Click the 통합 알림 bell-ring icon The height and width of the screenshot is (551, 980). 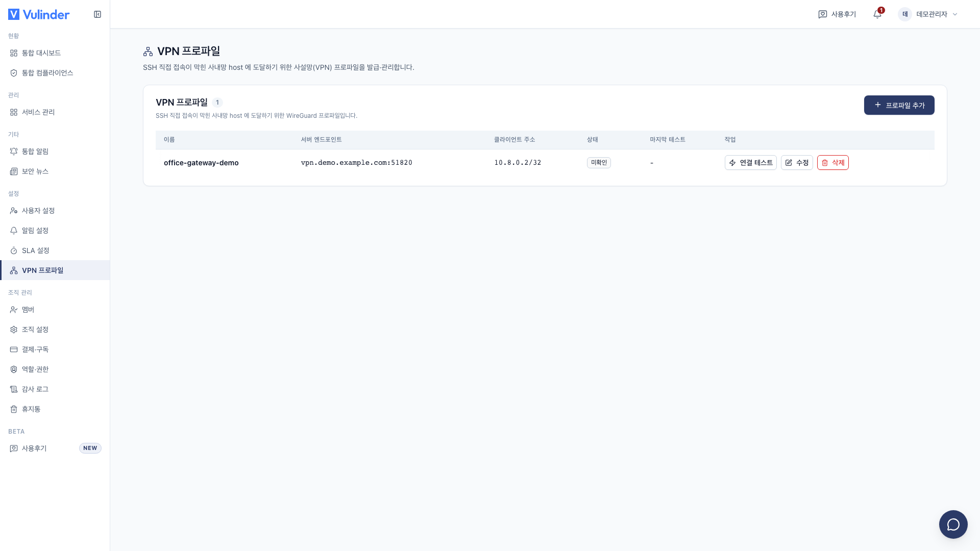tap(14, 152)
